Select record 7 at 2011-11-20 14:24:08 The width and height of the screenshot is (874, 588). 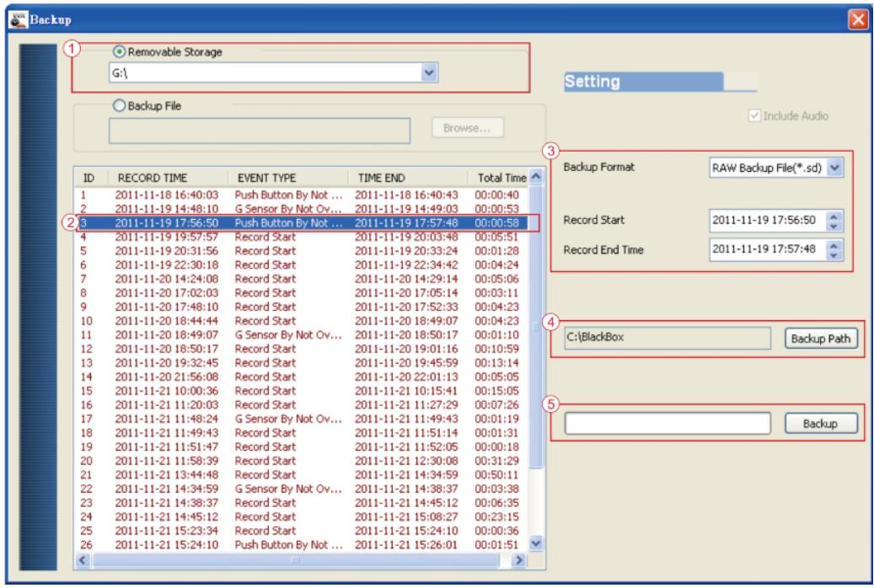[x=302, y=279]
